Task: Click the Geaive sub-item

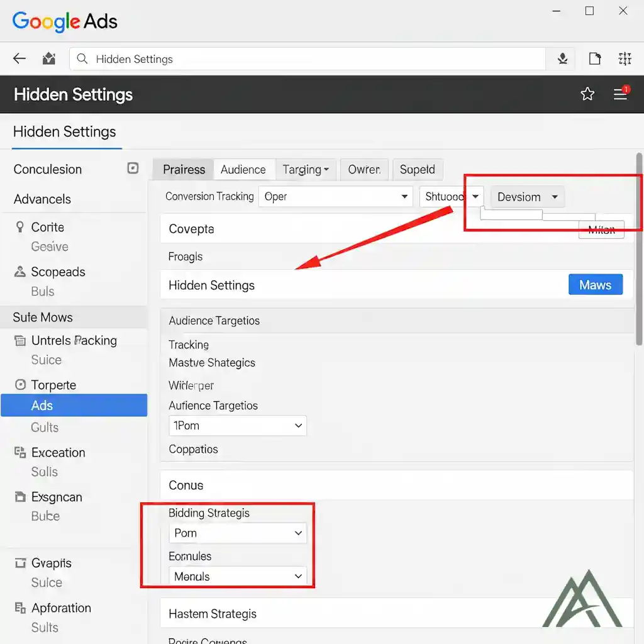Action: click(x=50, y=247)
